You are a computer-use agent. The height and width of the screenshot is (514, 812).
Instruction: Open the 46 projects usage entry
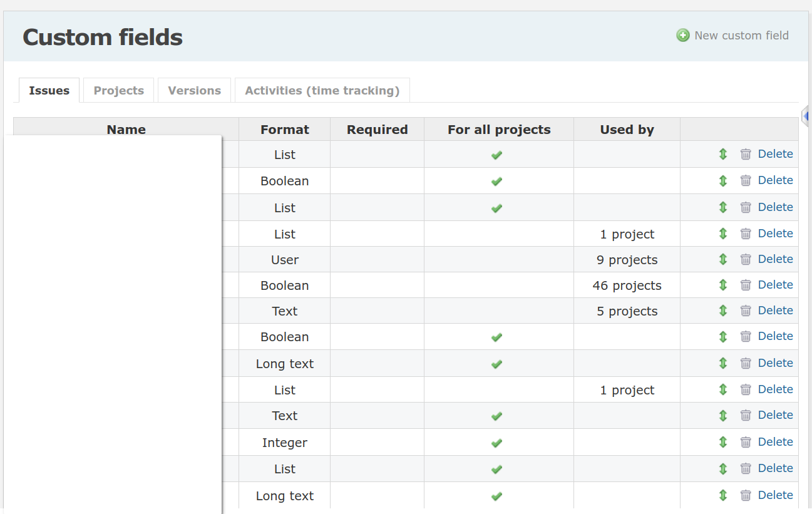pyautogui.click(x=627, y=285)
